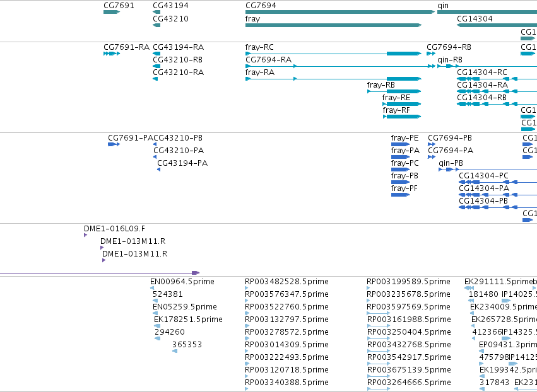This screenshot has height=392, width=537.
Task: Open protein qin-PB
Action: (451, 163)
